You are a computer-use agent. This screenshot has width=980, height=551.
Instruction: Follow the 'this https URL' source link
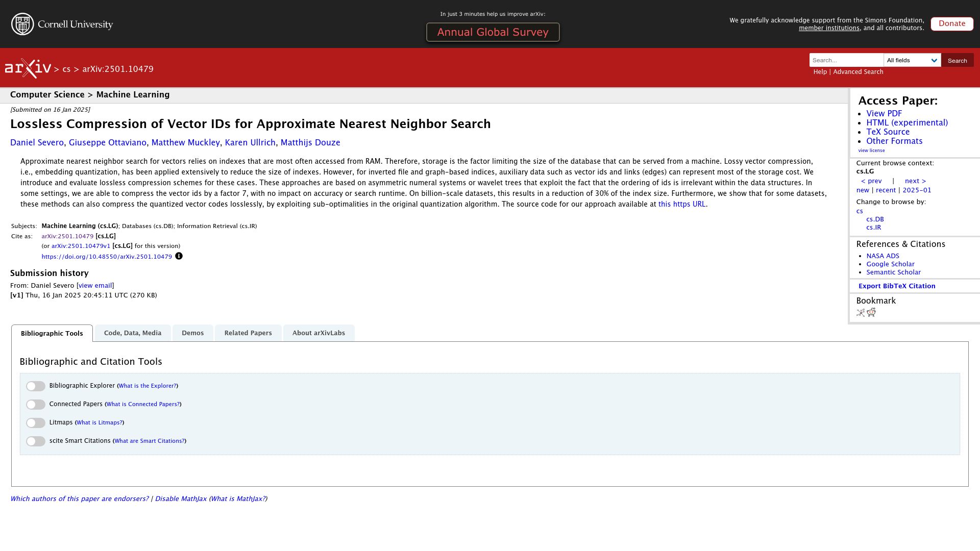coord(682,204)
